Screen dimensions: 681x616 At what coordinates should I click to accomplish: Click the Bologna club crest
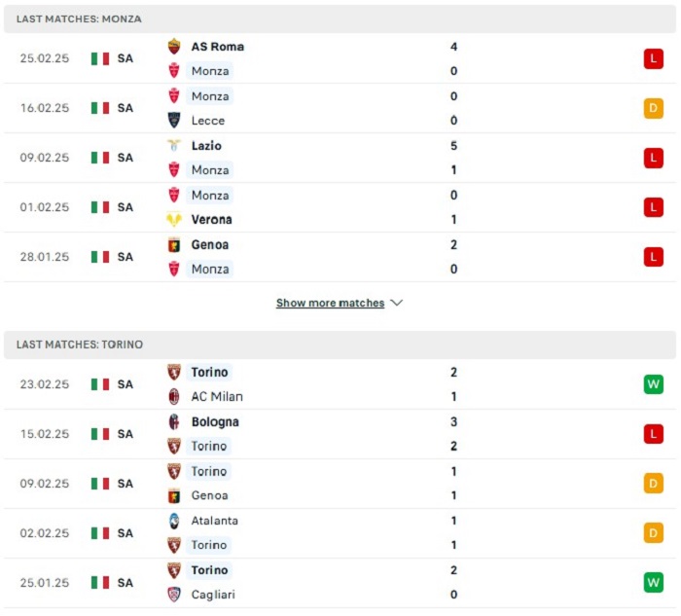[x=174, y=422]
